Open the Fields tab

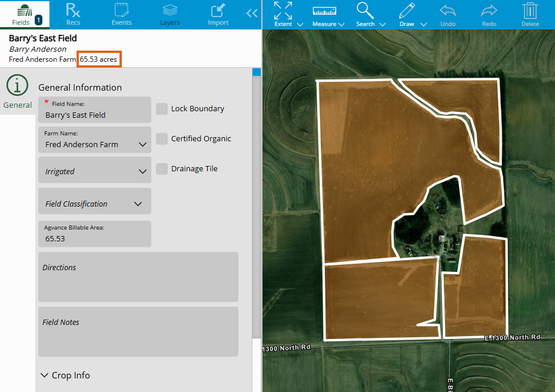24,15
